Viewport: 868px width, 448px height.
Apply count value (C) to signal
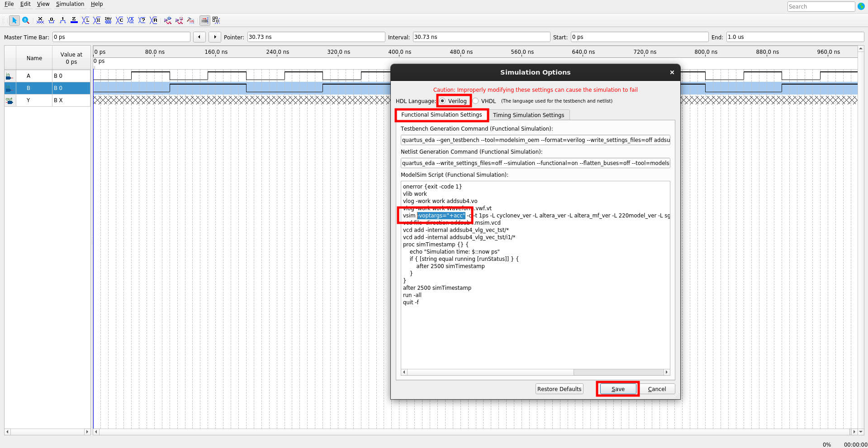coord(119,20)
